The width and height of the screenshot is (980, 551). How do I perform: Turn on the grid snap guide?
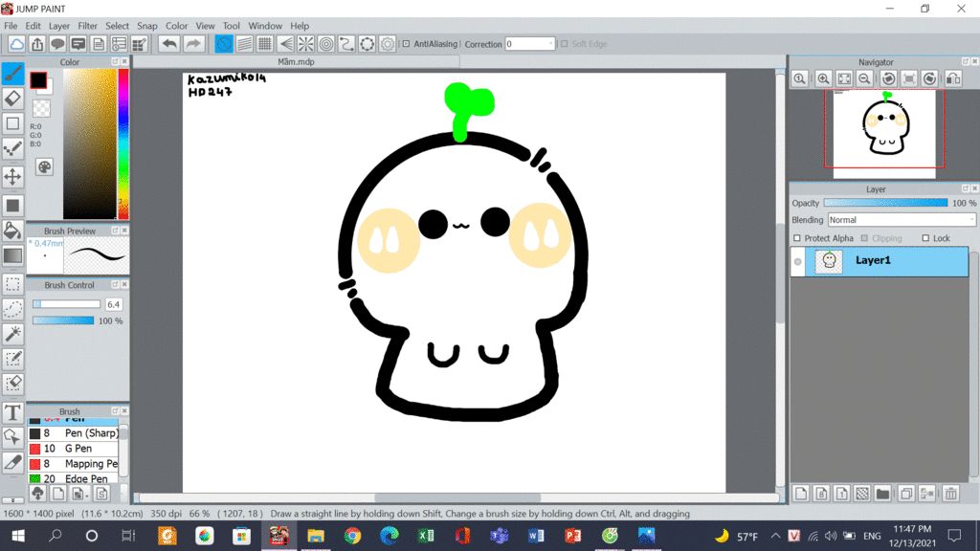click(x=265, y=44)
